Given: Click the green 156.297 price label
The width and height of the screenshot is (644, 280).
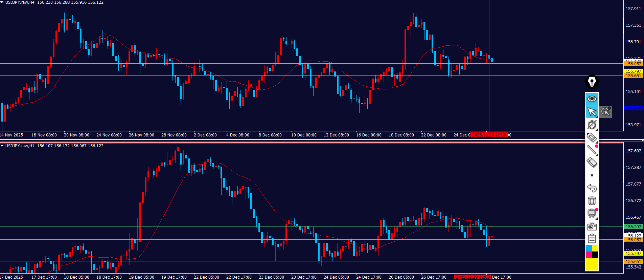Looking at the screenshot, I should point(633,227).
